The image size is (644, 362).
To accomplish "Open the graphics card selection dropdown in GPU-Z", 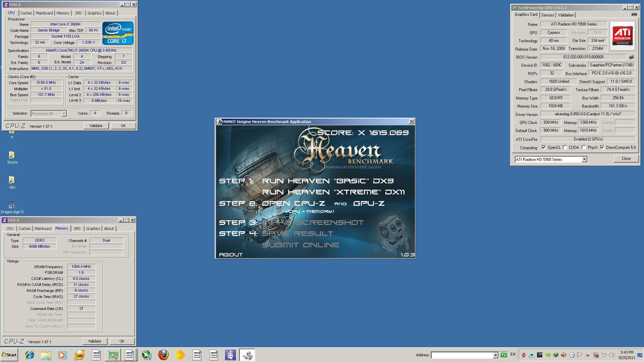I will pyautogui.click(x=584, y=159).
